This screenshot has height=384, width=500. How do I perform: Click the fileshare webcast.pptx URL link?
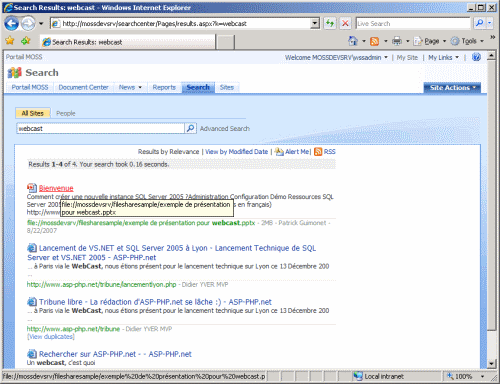[x=141, y=223]
